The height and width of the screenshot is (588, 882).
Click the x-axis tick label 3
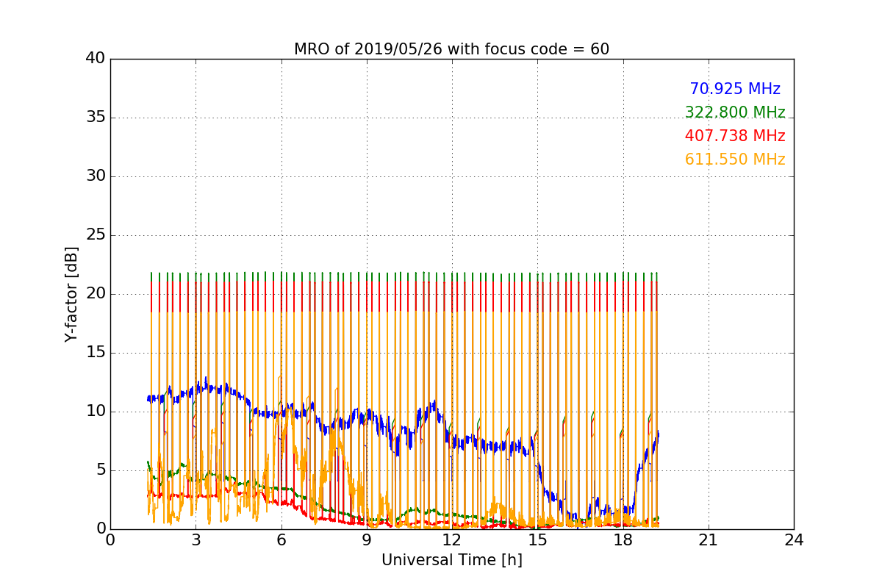tap(196, 540)
